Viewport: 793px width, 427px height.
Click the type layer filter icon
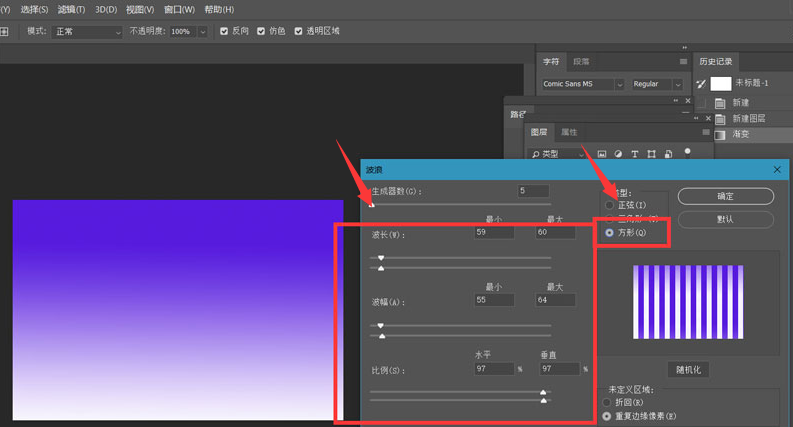coord(635,154)
